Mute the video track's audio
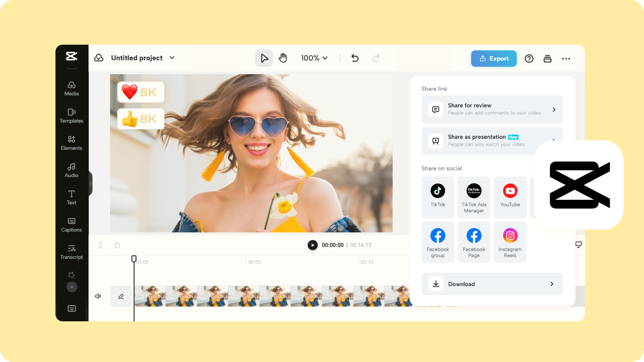The width and height of the screenshot is (644, 362). (x=98, y=296)
